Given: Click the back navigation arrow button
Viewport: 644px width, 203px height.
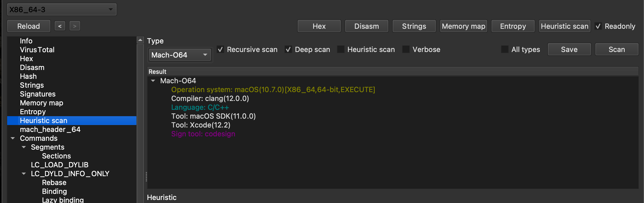Looking at the screenshot, I should [x=60, y=26].
